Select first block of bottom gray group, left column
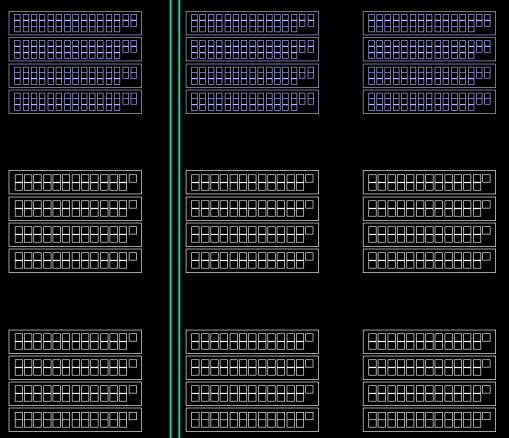Screen dimensions: 509x438 click(x=75, y=342)
